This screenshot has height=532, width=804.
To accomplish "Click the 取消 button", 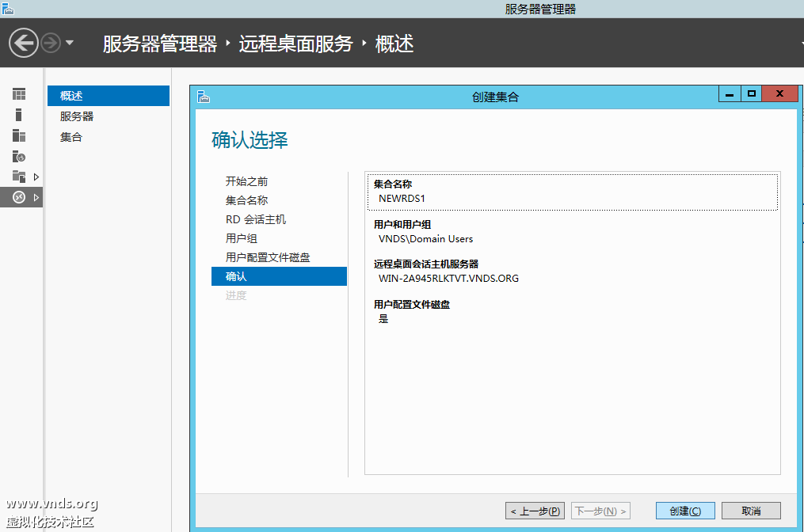I will point(751,511).
